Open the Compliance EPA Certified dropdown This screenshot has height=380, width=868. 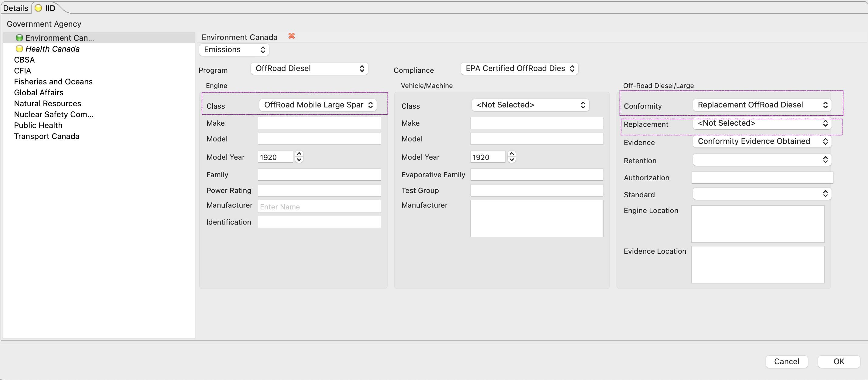[519, 68]
